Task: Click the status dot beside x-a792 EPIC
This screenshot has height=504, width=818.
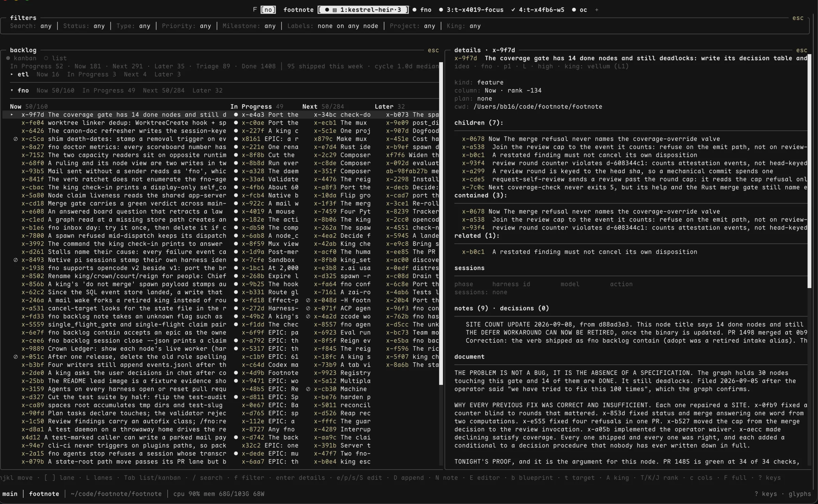Action: [x=236, y=341]
